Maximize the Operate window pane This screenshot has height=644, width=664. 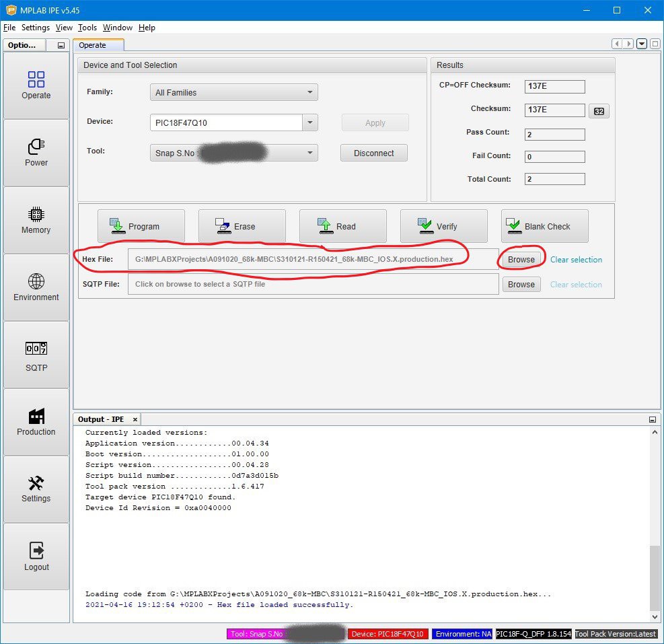pyautogui.click(x=655, y=44)
